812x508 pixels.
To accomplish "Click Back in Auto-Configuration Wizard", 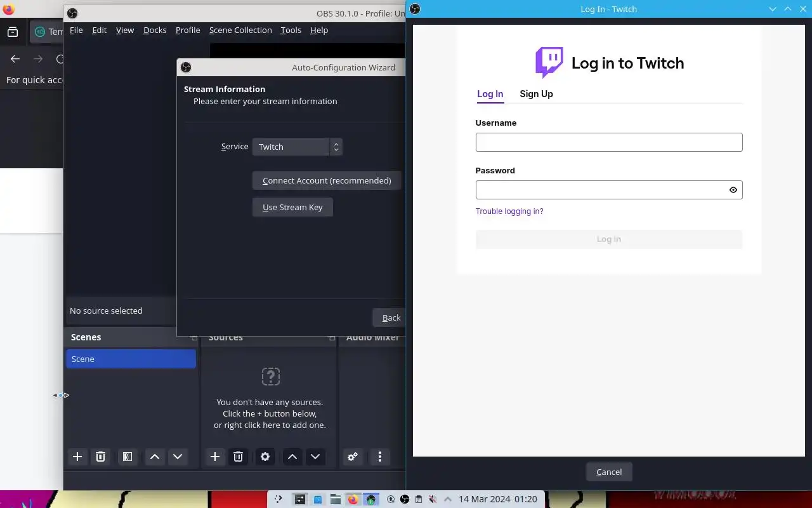I will point(389,317).
